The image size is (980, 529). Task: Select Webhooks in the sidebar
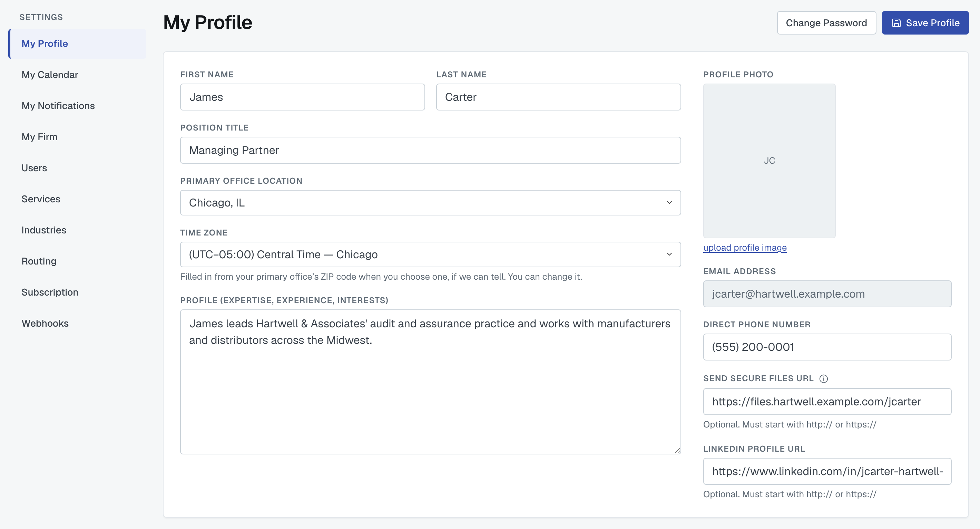pyautogui.click(x=77, y=324)
